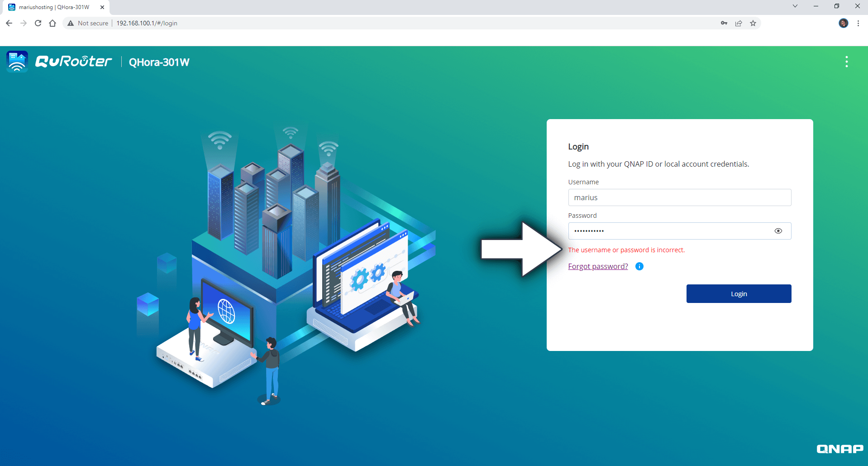Click the address bar URL 192.168.100.1/#/login
Image resolution: width=868 pixels, height=466 pixels.
[x=147, y=23]
